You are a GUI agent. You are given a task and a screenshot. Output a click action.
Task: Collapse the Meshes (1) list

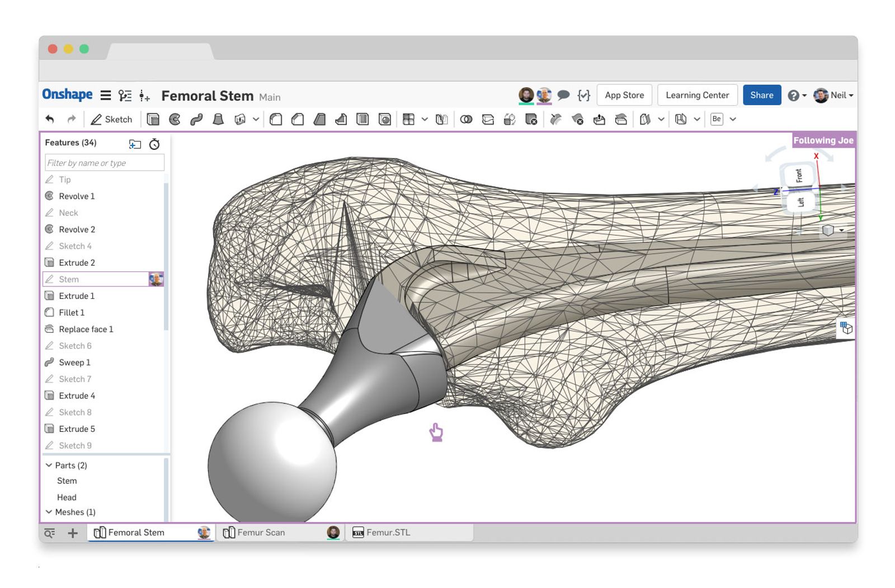(49, 512)
